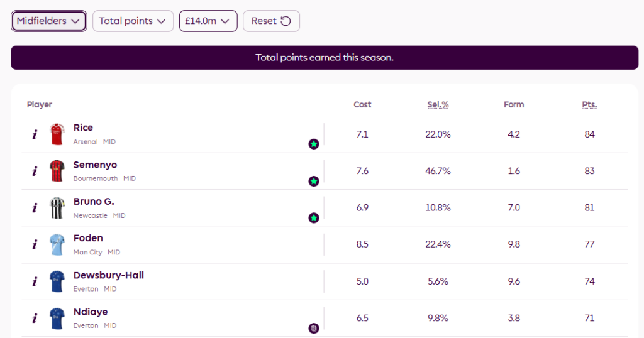Click the Dewsbury-Hall Everton shirt image

coord(57,281)
